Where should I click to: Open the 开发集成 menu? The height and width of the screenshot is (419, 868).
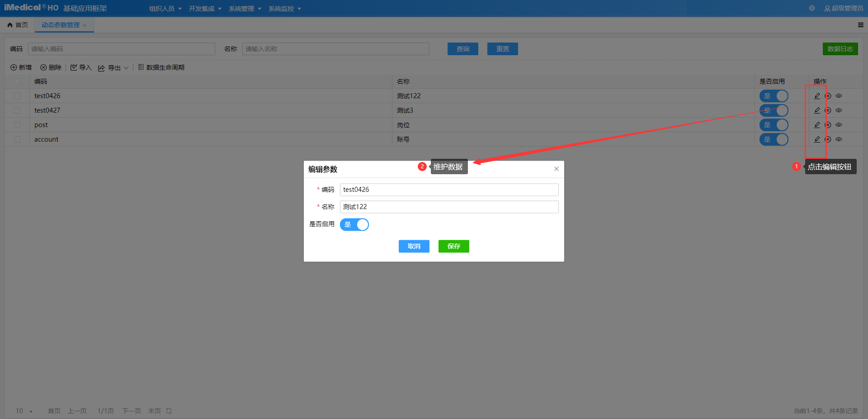(205, 9)
